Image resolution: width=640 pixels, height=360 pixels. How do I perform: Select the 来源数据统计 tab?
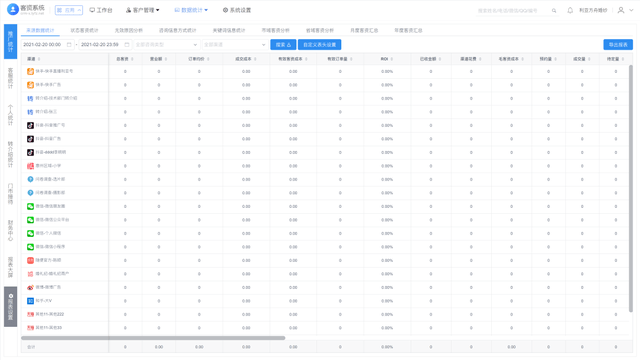tap(40, 30)
